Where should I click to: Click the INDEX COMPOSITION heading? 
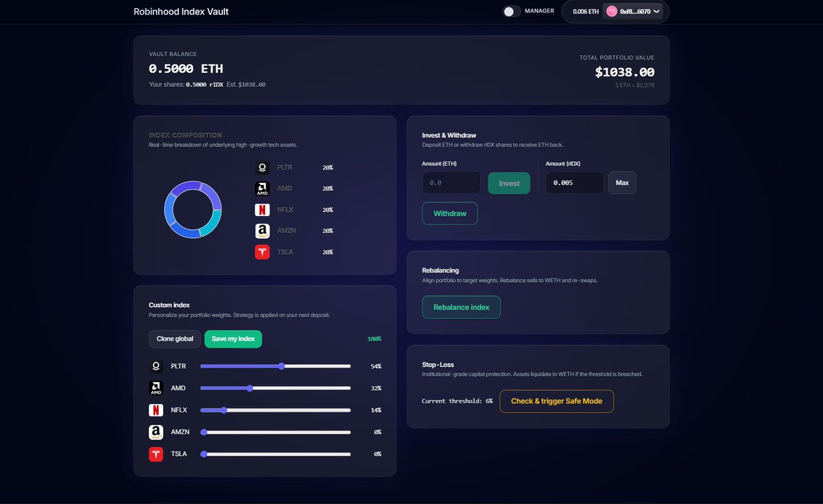(185, 135)
